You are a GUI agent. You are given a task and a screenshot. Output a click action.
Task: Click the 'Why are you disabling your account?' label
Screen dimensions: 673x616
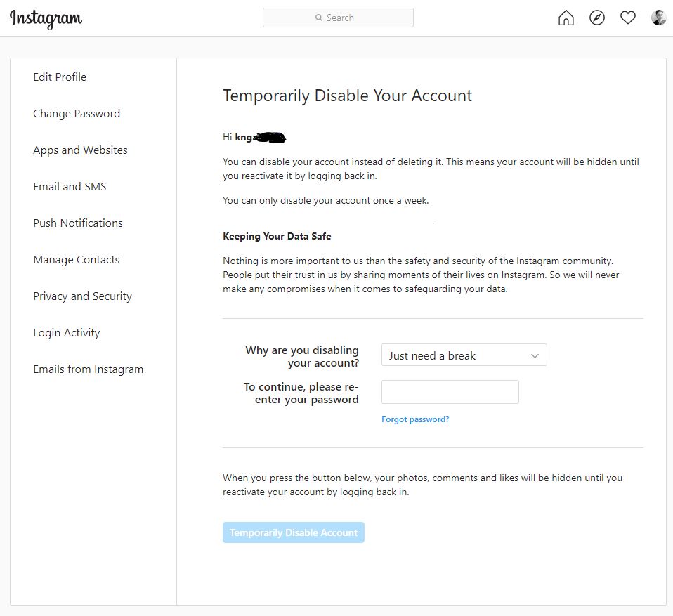coord(302,356)
